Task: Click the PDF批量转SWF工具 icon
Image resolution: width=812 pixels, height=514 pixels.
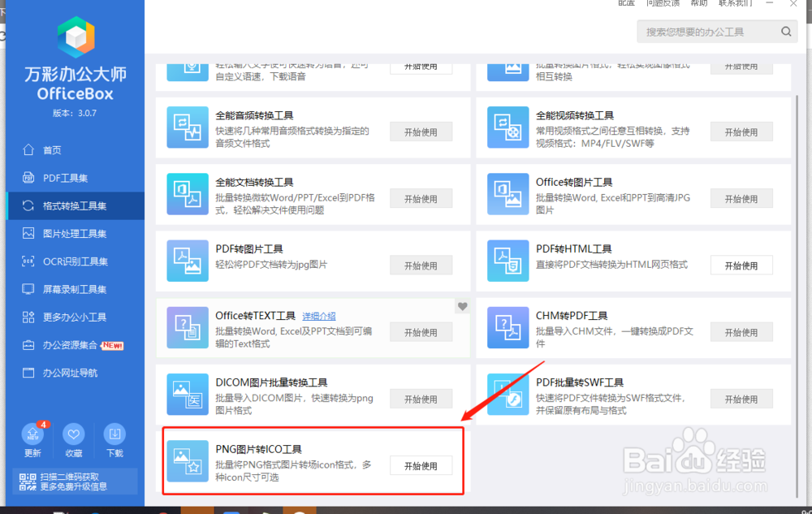Action: pyautogui.click(x=508, y=395)
